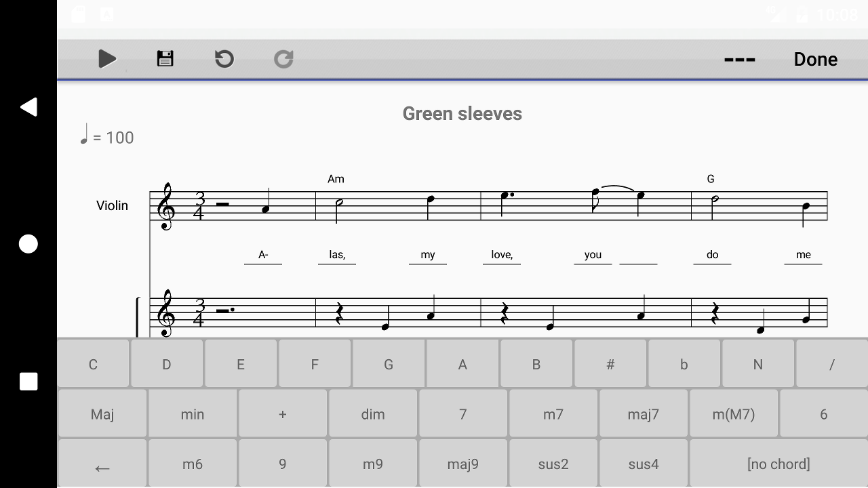Tap the backspace arrow on the chord keyboard
The width and height of the screenshot is (868, 488).
coord(102,464)
